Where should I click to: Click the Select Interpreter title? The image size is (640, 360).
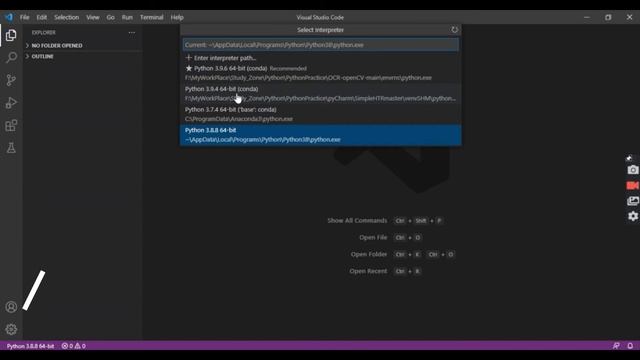(320, 30)
